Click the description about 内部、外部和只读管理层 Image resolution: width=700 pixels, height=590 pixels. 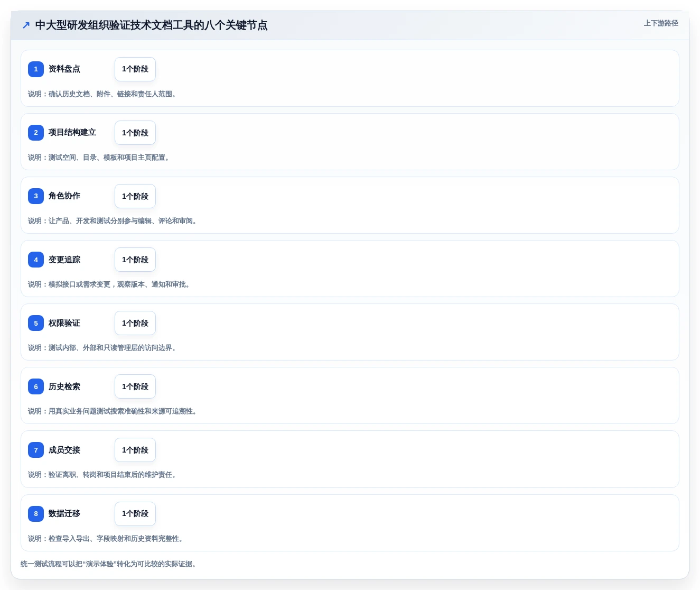[x=103, y=348]
